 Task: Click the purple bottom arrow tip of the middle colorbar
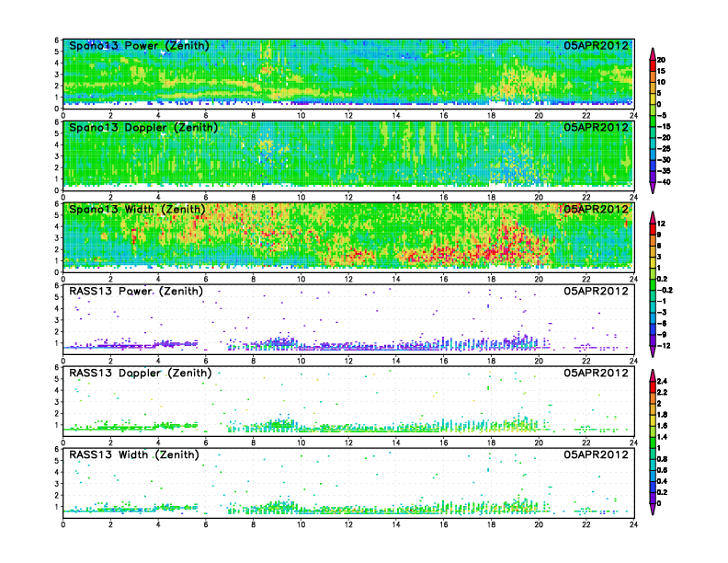(653, 352)
